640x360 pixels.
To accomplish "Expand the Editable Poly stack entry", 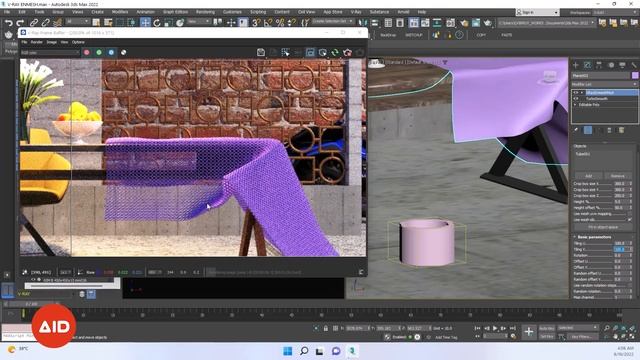I will tap(576, 105).
